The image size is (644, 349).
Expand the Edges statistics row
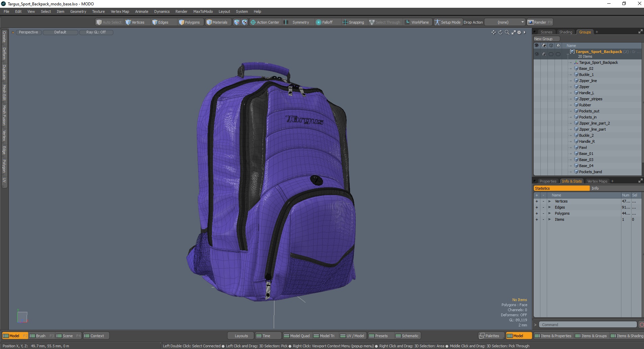549,208
